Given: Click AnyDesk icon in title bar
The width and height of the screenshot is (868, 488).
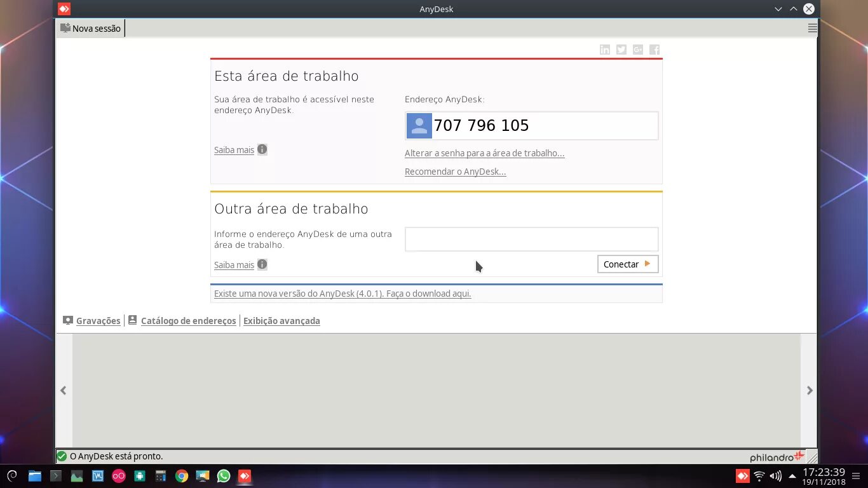Looking at the screenshot, I should tap(64, 9).
